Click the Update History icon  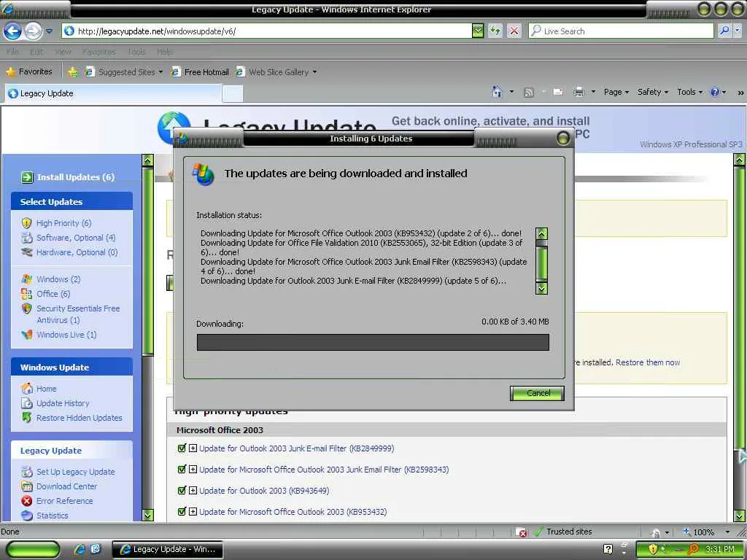pyautogui.click(x=27, y=403)
